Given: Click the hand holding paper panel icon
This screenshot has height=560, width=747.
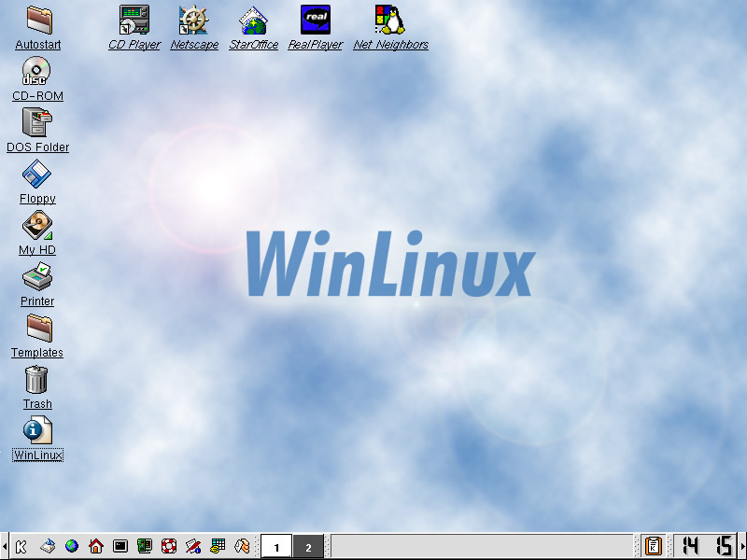Looking at the screenshot, I should point(242,546).
